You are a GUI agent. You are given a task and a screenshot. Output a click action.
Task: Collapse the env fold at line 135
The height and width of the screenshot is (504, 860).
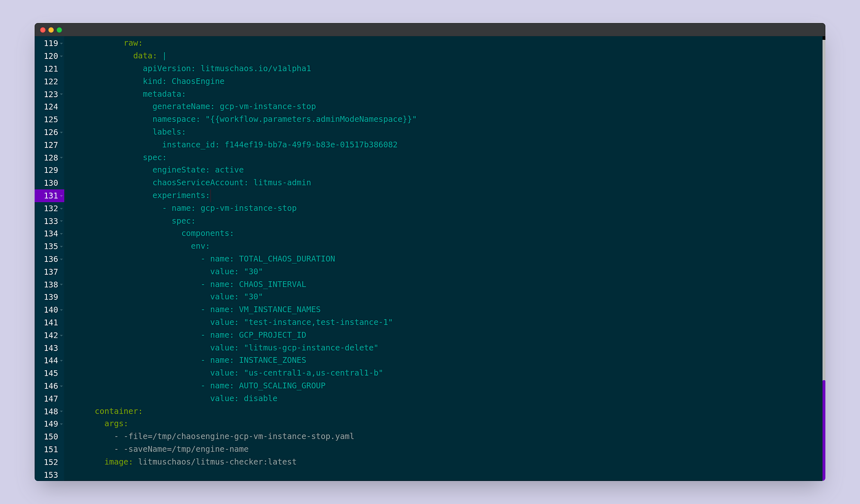click(x=61, y=246)
